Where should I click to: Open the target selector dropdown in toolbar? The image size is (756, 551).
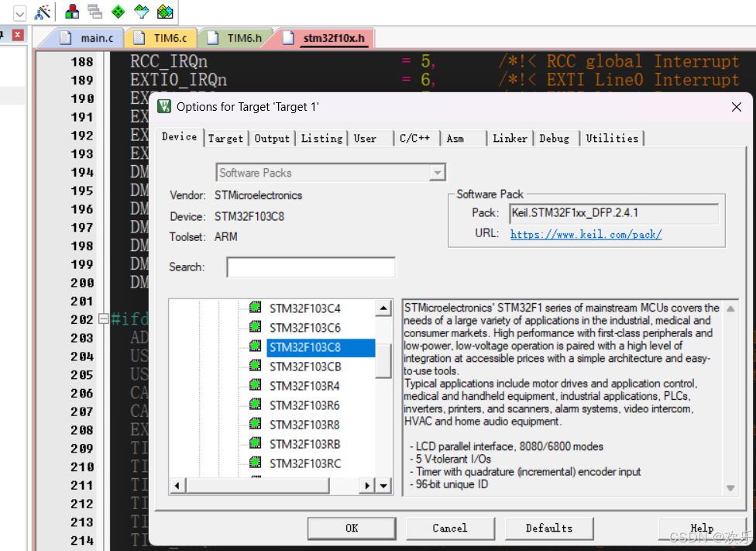click(x=20, y=13)
